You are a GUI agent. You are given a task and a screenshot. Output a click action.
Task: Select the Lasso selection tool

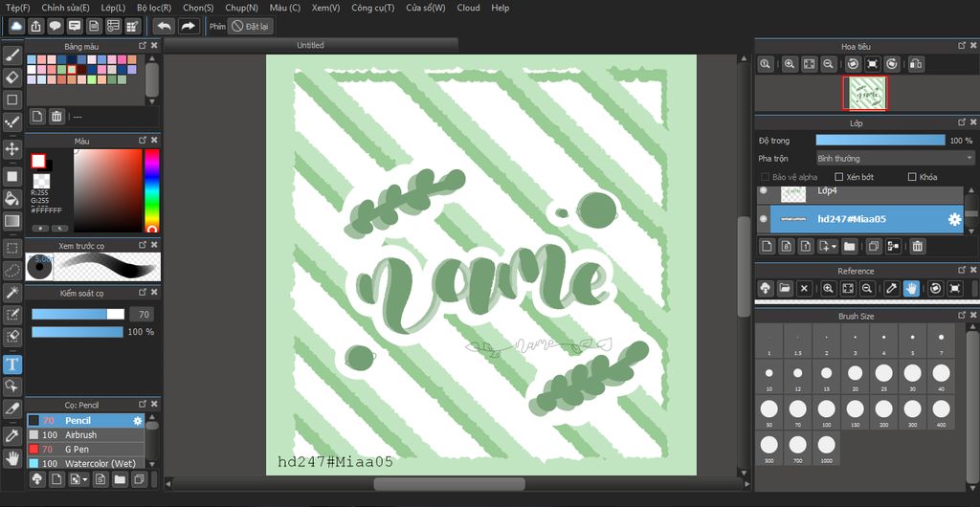tap(11, 271)
